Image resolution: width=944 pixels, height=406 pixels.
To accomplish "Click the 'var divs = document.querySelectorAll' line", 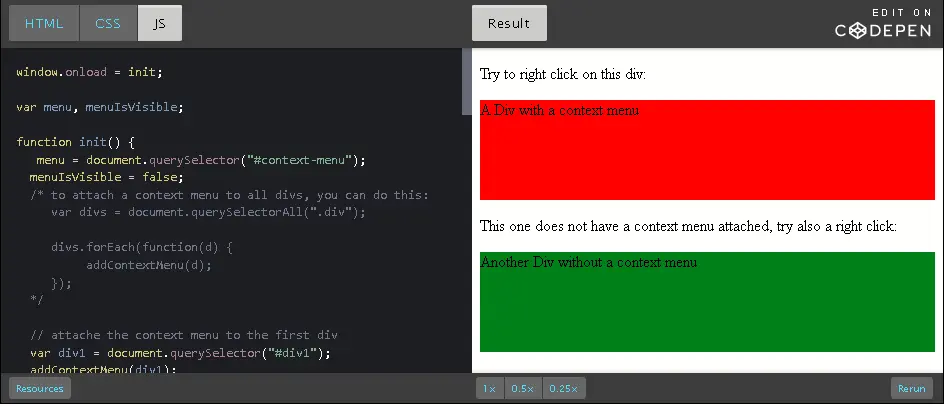I will point(208,213).
